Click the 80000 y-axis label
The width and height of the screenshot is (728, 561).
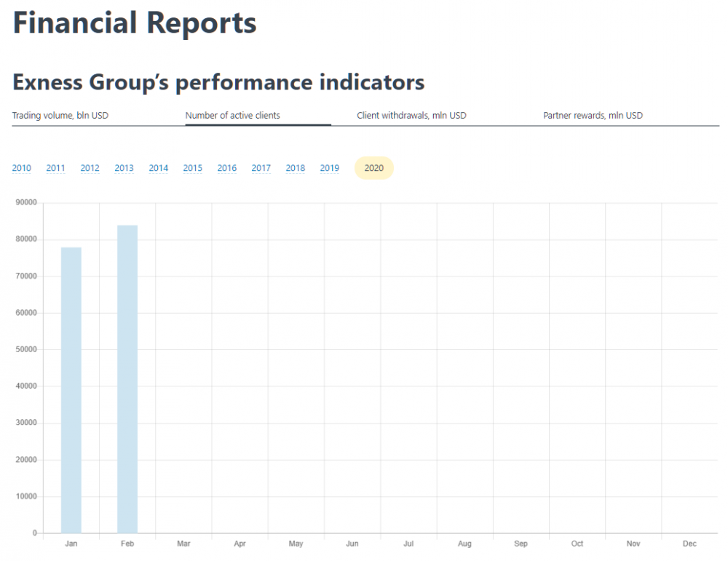point(26,239)
